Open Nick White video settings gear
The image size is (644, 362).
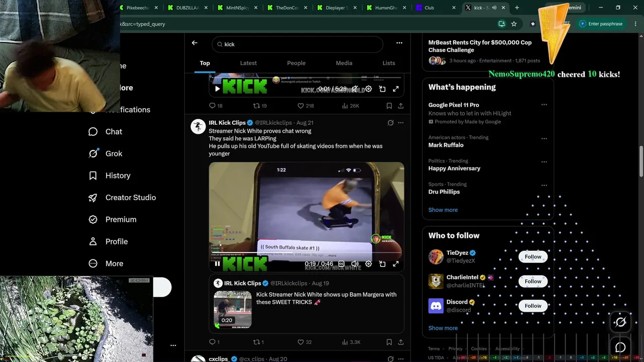tap(368, 263)
